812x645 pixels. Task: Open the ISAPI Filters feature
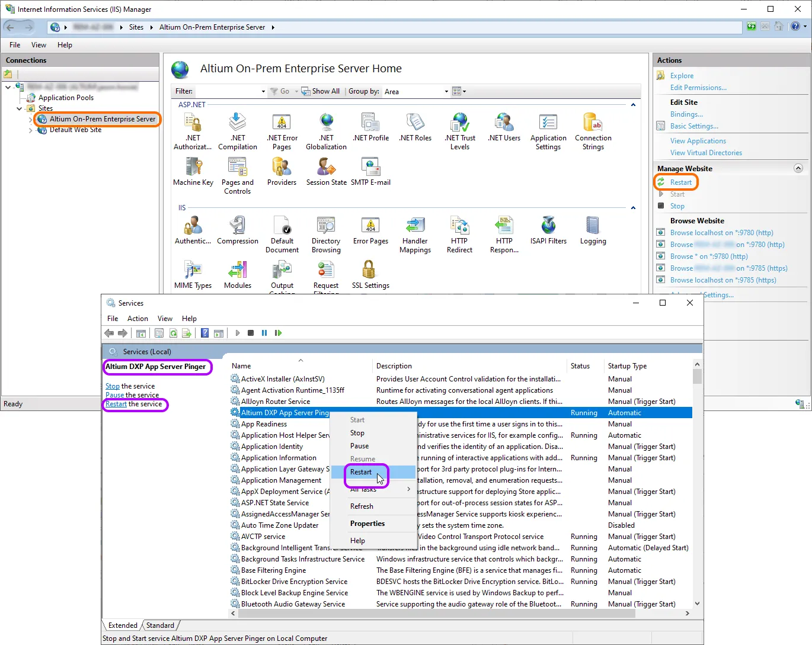tap(548, 227)
